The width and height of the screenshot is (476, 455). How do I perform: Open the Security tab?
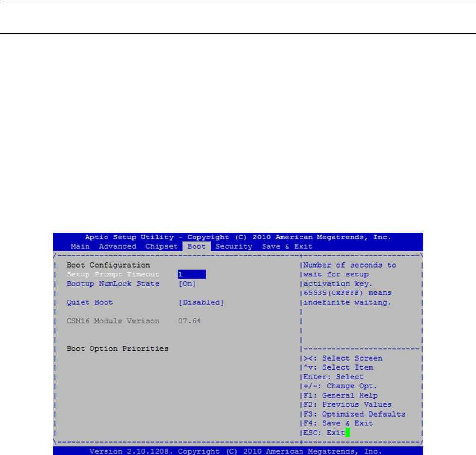(x=234, y=246)
